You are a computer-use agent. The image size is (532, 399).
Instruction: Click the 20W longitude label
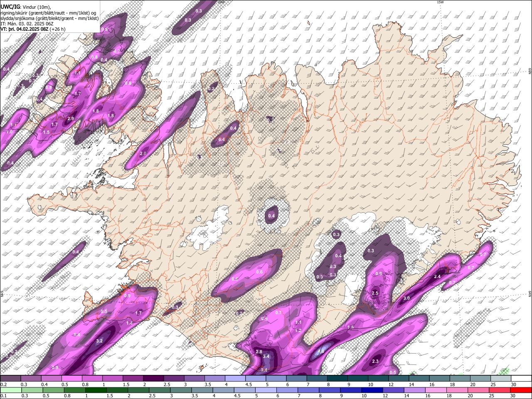point(221,2)
